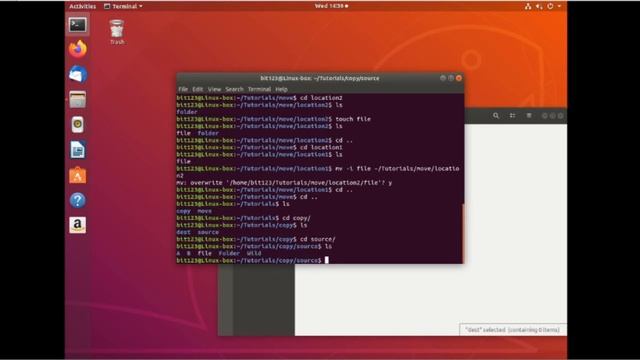Open the Help dock icon
This screenshot has width=640, height=360.
click(x=78, y=200)
